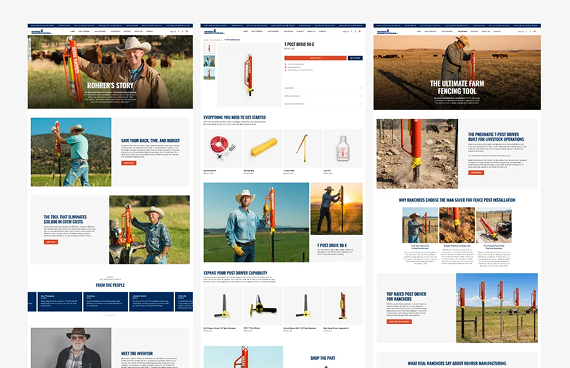Select the Contact menu item on the Ultimate Farm Fencing Tool page
This screenshot has height=368, width=570.
(x=497, y=31)
